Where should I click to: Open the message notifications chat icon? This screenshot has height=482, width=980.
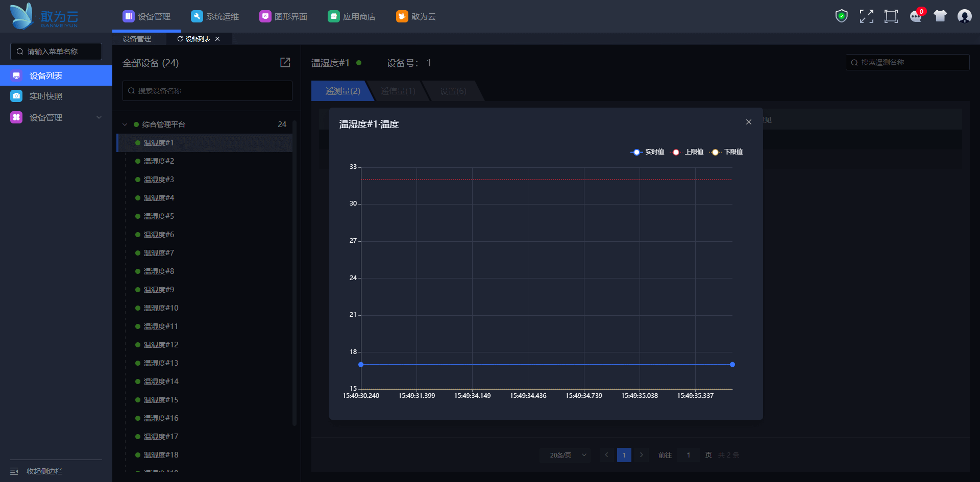click(x=916, y=16)
